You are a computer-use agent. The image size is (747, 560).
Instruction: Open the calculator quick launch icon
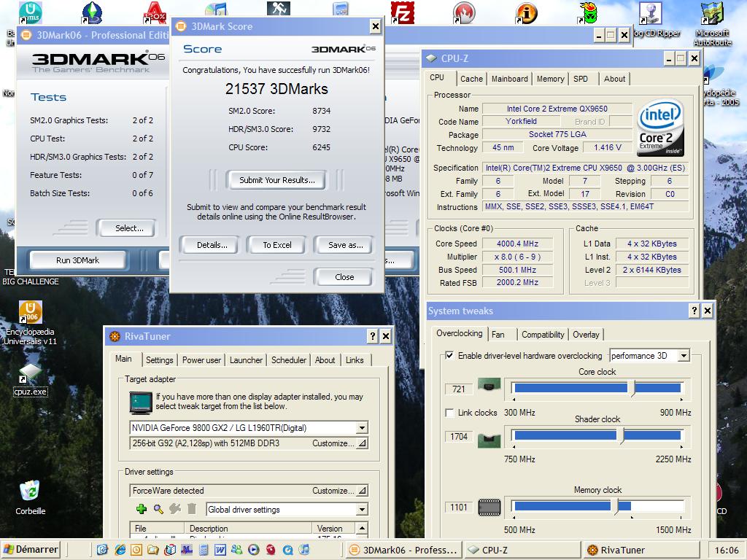coord(204,550)
